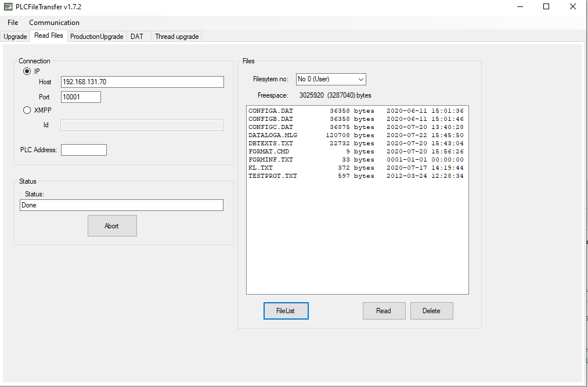588x387 pixels.
Task: Open the File menu
Action: [12, 23]
